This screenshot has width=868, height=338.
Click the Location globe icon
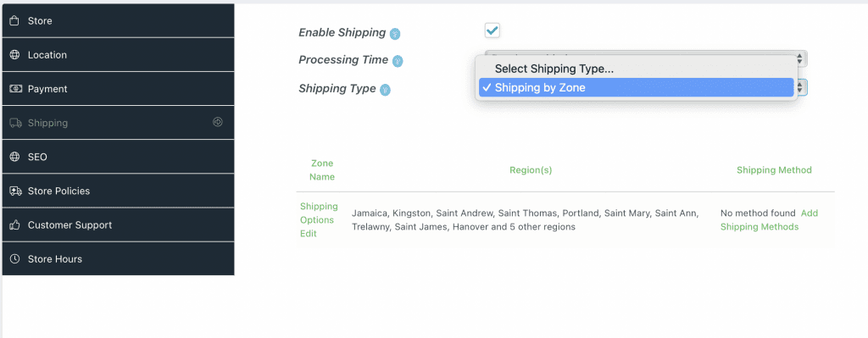point(15,55)
